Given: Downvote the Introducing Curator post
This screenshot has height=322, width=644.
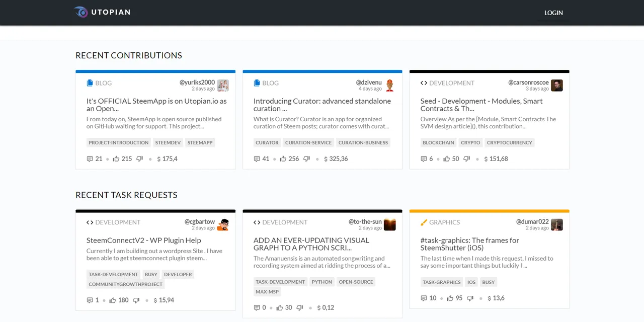Looking at the screenshot, I should click(x=307, y=159).
